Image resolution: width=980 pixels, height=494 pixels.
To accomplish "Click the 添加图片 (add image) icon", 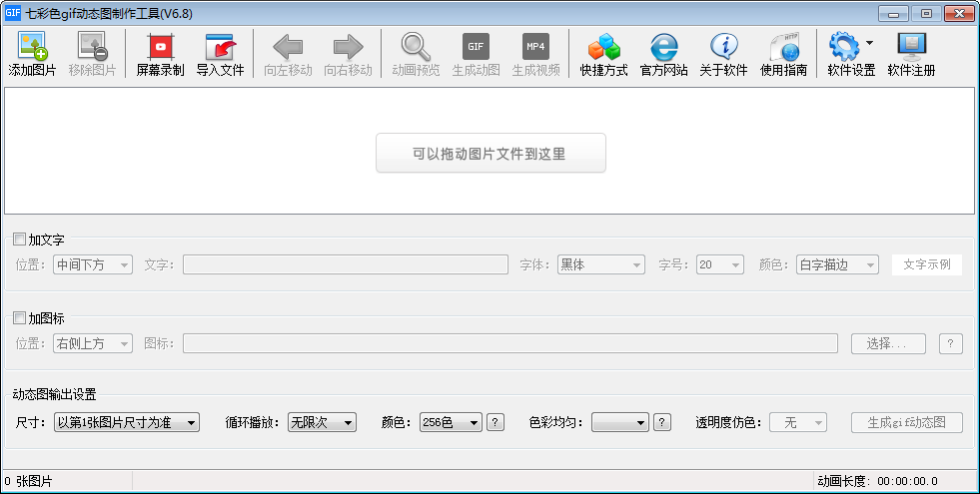I will pos(32,47).
